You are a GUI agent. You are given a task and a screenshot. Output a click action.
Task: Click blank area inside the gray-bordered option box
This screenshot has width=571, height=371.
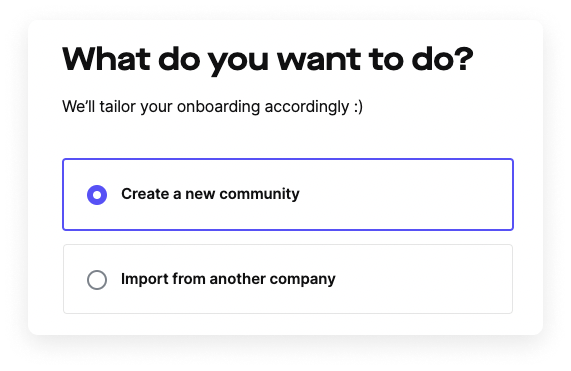(422, 279)
